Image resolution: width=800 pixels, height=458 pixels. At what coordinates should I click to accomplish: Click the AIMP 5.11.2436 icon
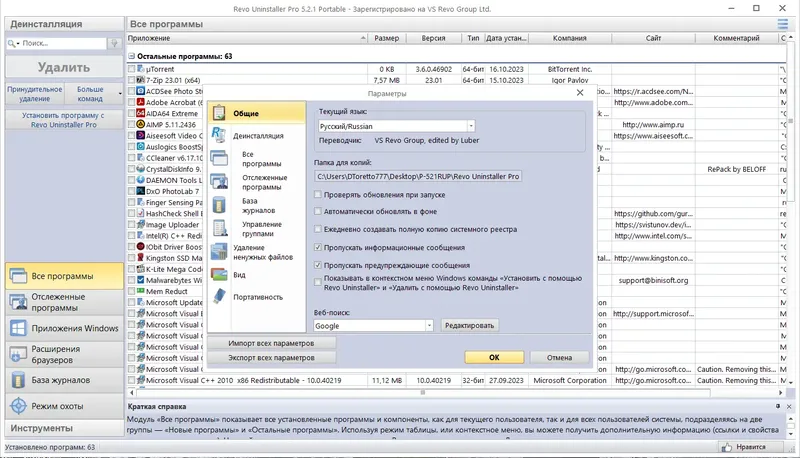point(141,124)
